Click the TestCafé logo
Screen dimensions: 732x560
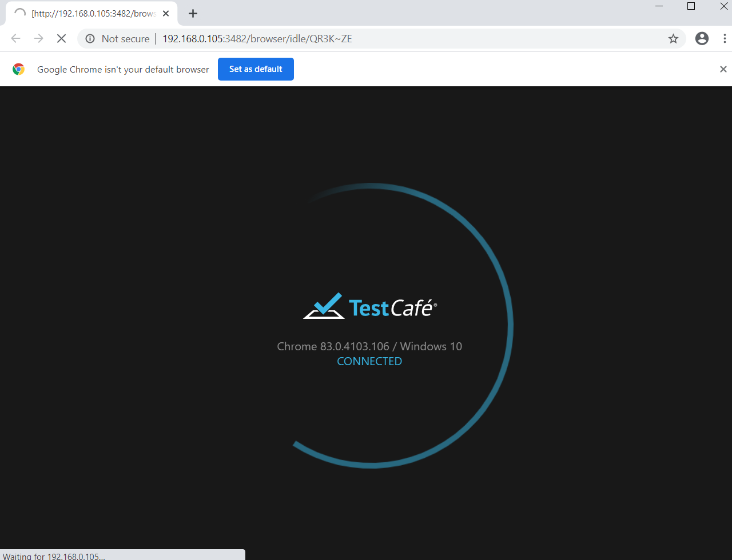(370, 306)
